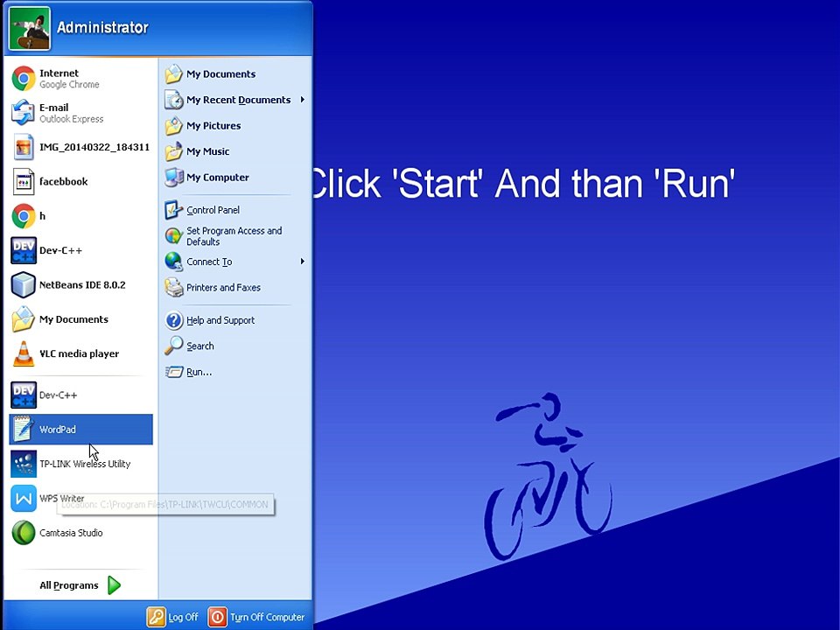Click the My Recent Documents clock icon
Viewport: 840px width, 630px height.
click(173, 100)
